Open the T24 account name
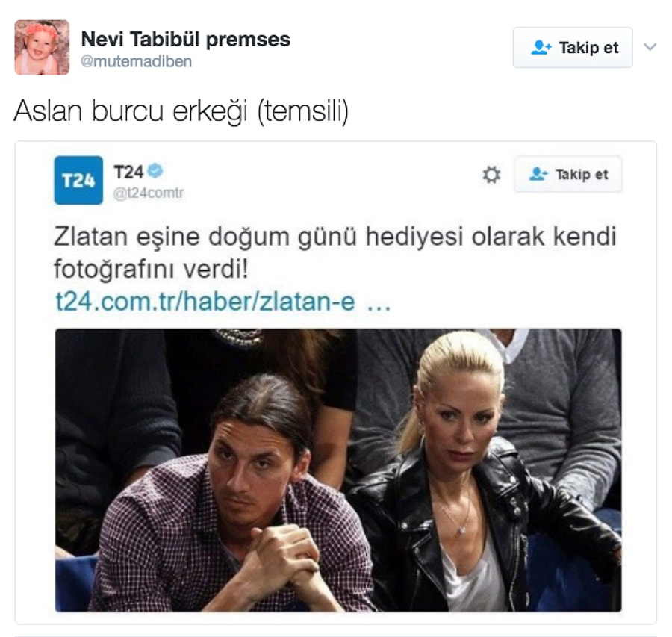This screenshot has width=672, height=637. (128, 173)
